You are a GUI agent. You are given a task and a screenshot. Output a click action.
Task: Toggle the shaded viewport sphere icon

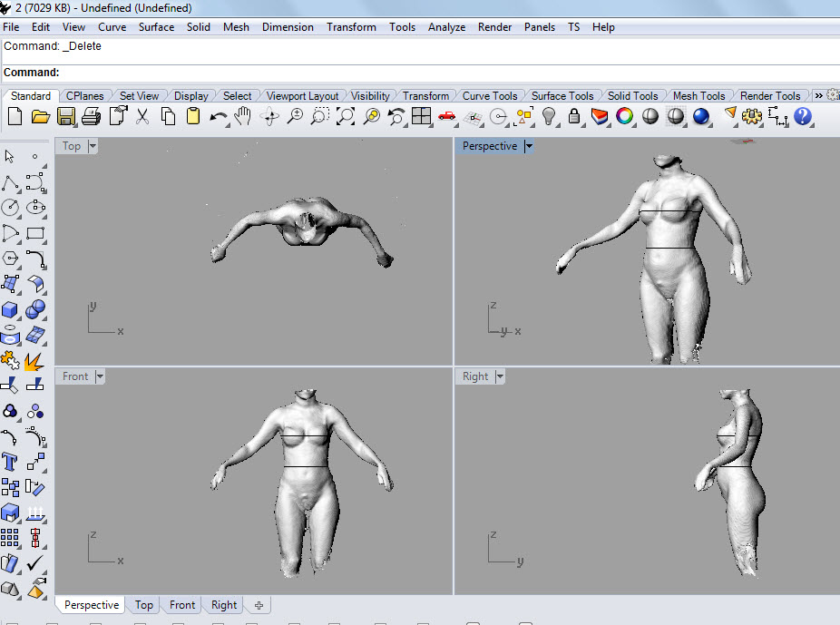click(650, 116)
